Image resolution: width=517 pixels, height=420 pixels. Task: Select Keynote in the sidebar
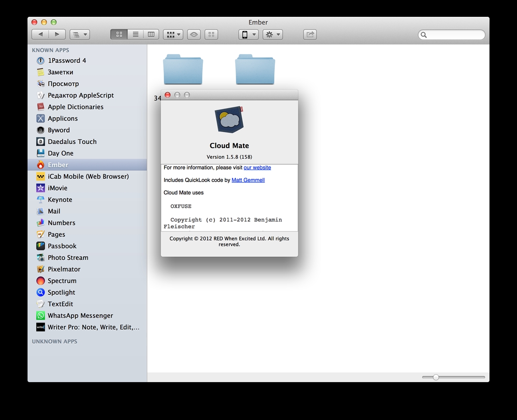pos(60,200)
